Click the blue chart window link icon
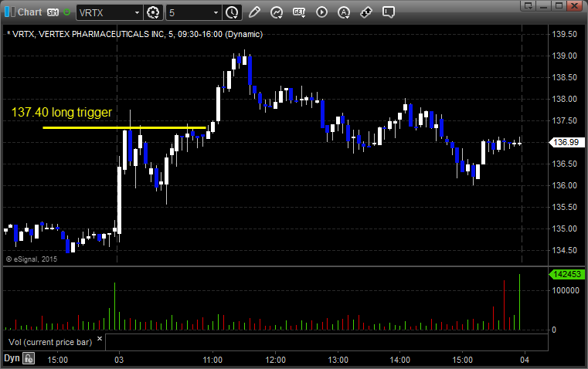Viewport: 588px width, 369px height. (x=10, y=12)
